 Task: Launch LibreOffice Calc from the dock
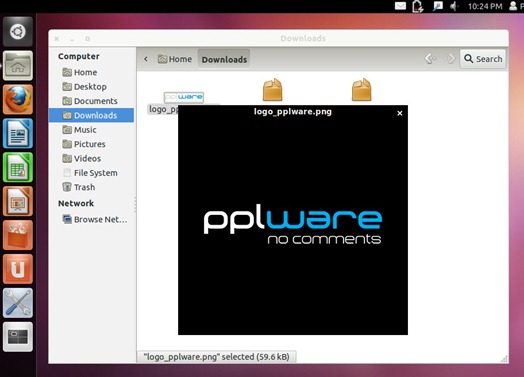18,167
